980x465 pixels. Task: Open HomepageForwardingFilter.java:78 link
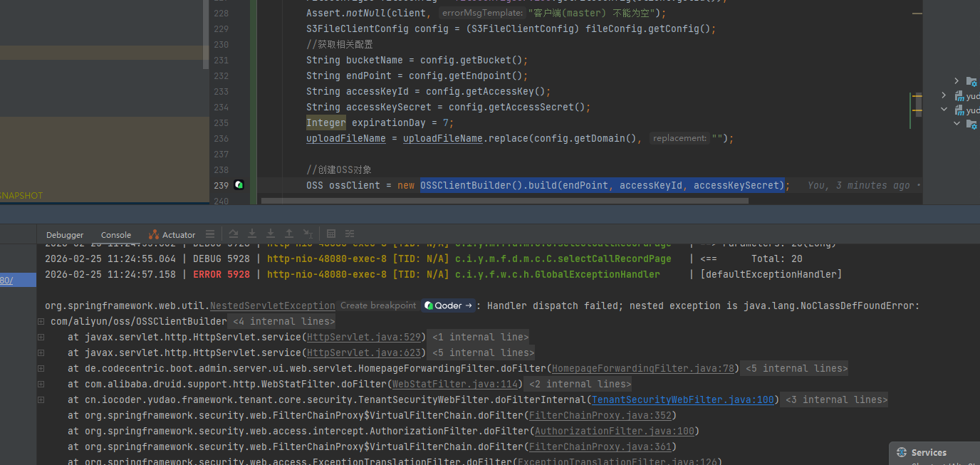[x=643, y=368]
